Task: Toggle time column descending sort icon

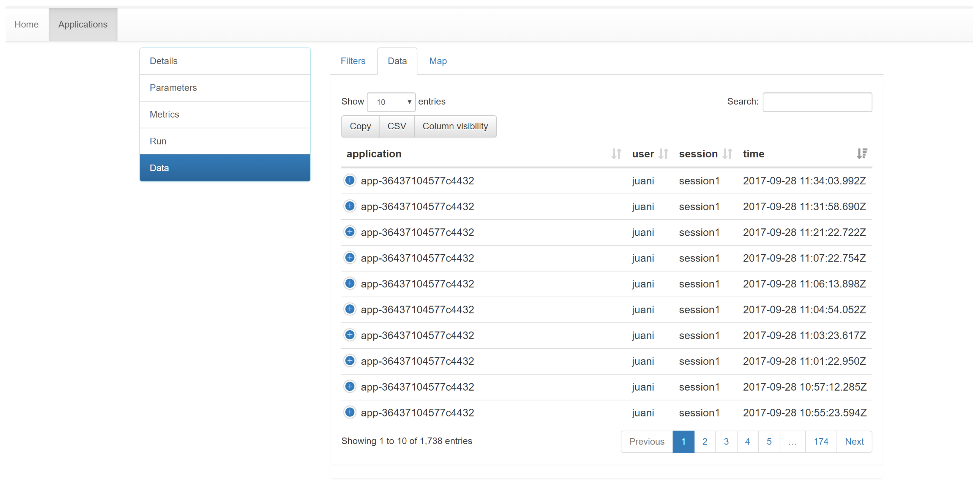Action: [x=862, y=154]
